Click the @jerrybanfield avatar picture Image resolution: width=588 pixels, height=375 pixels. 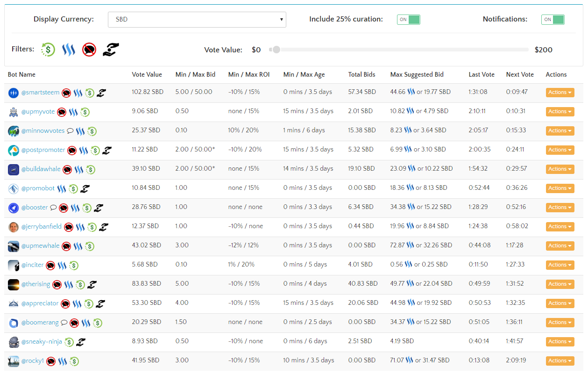click(14, 227)
